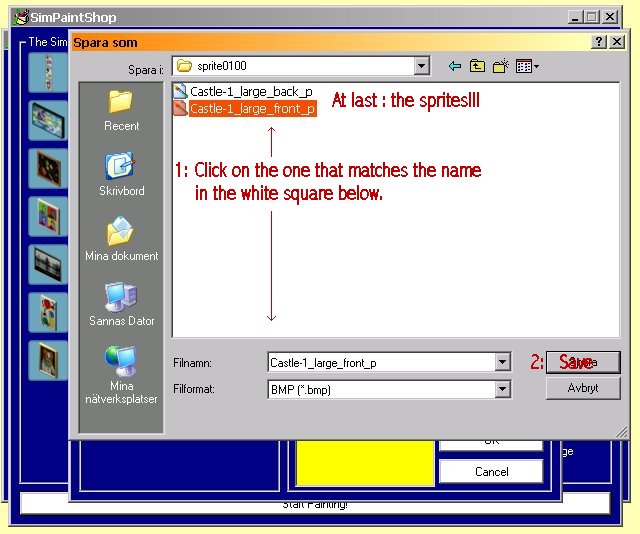640x534 pixels.
Task: Maximize the SimPaintShop window
Action: (x=591, y=17)
